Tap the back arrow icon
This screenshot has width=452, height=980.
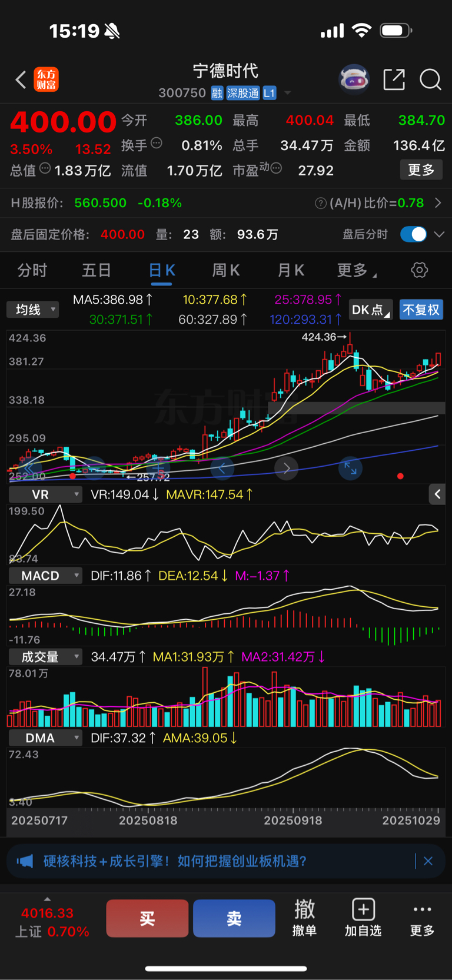click(x=21, y=79)
